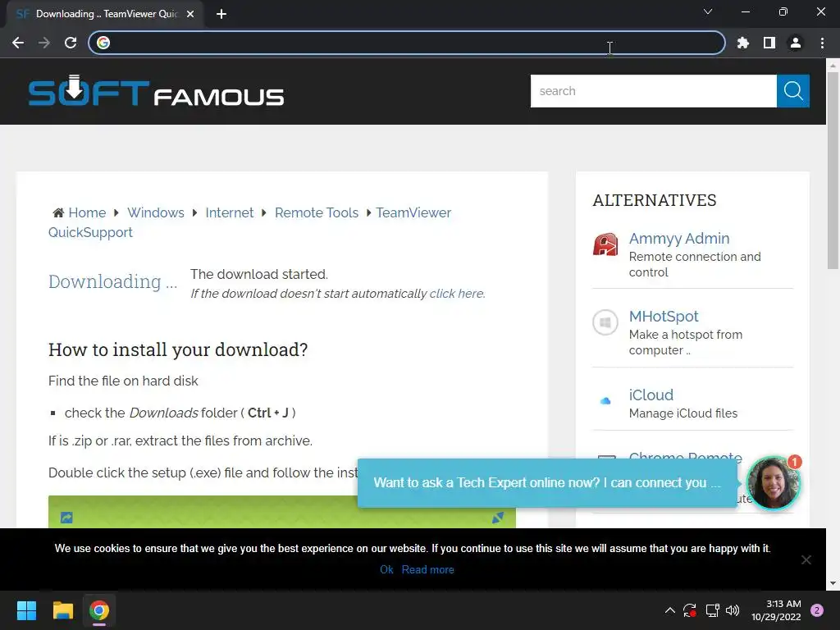Focus the browser address bar
Viewport: 840px width, 630px height.
407,43
